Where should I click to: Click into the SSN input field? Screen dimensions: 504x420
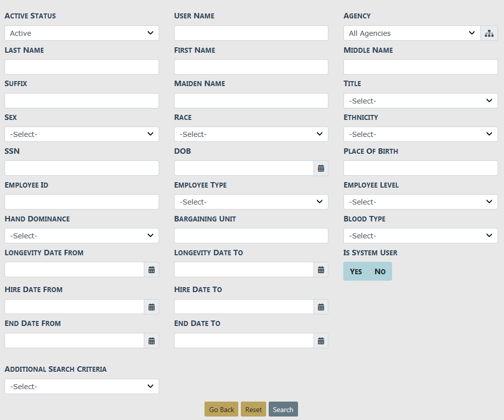82,168
